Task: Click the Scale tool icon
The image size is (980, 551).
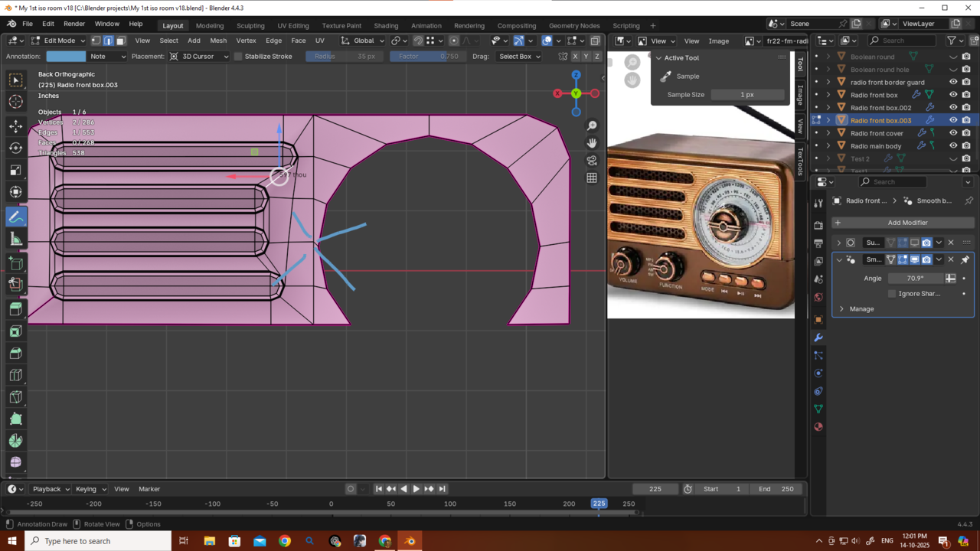Action: (x=15, y=170)
